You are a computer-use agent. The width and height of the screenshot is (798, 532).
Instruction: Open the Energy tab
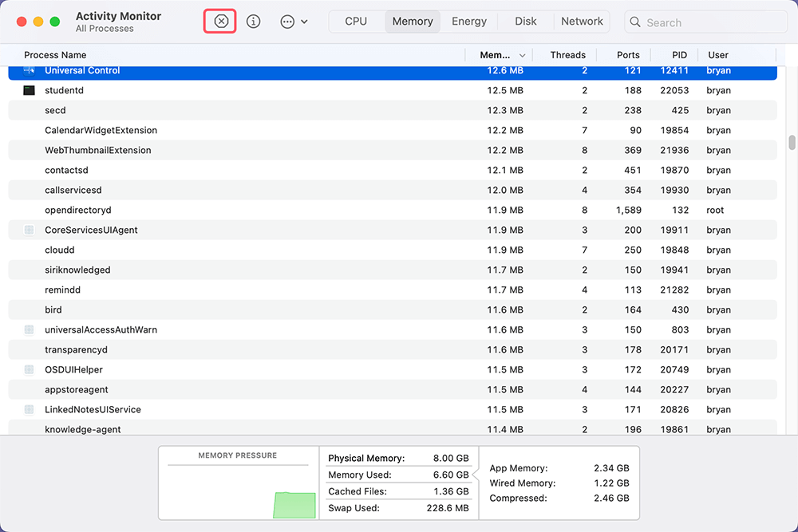pos(469,22)
